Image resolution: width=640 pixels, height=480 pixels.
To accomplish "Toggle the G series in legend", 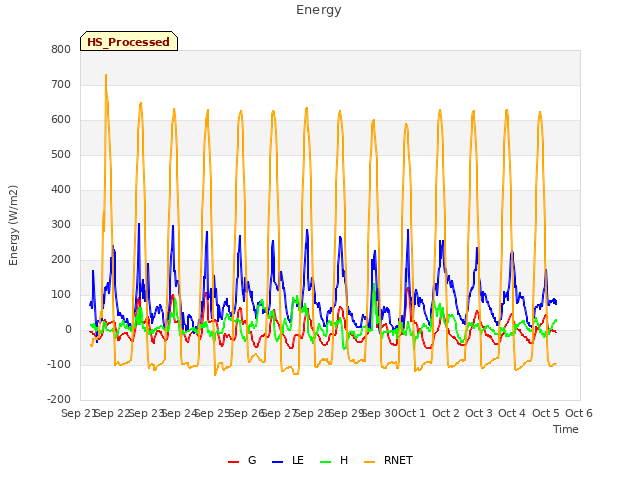I will [x=242, y=460].
